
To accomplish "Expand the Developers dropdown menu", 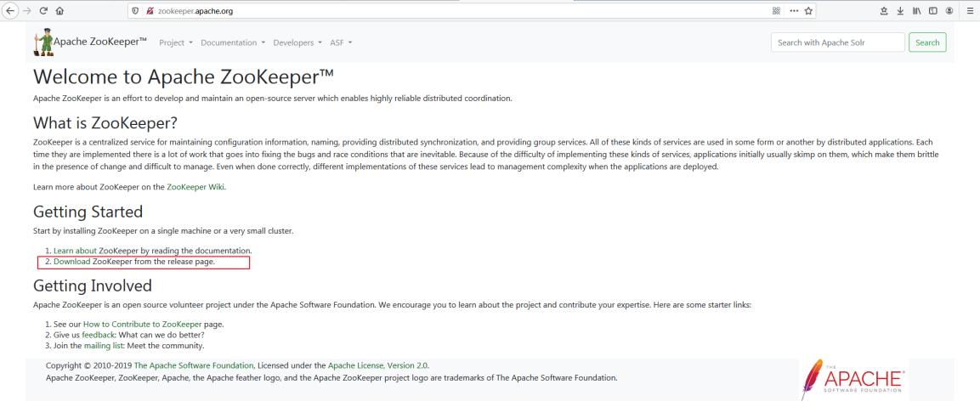I will (297, 42).
